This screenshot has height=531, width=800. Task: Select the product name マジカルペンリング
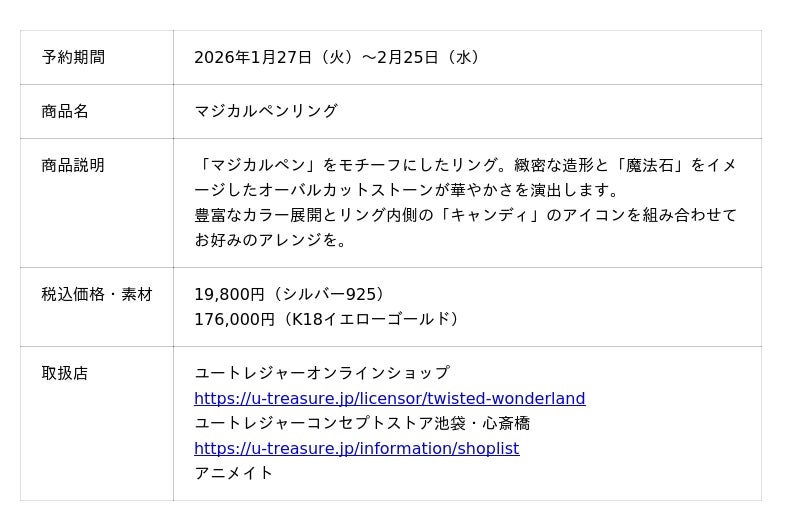(x=266, y=111)
